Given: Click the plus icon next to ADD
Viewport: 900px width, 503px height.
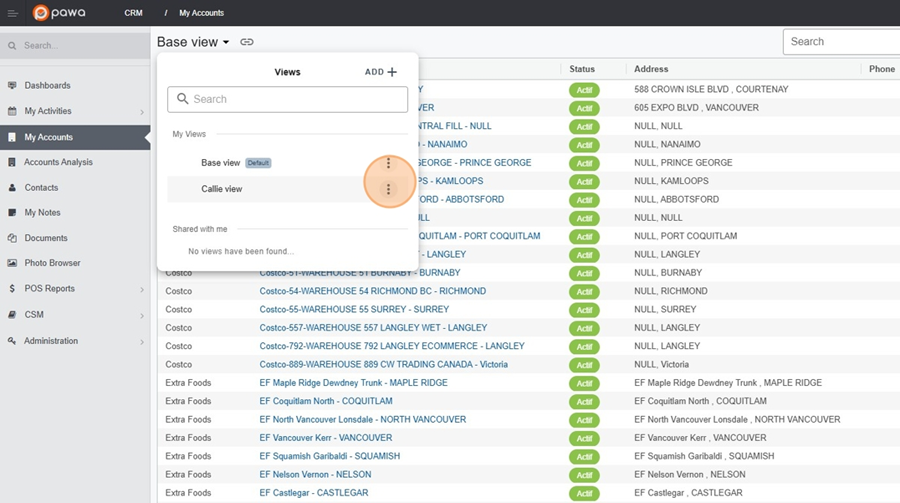Looking at the screenshot, I should pos(392,72).
